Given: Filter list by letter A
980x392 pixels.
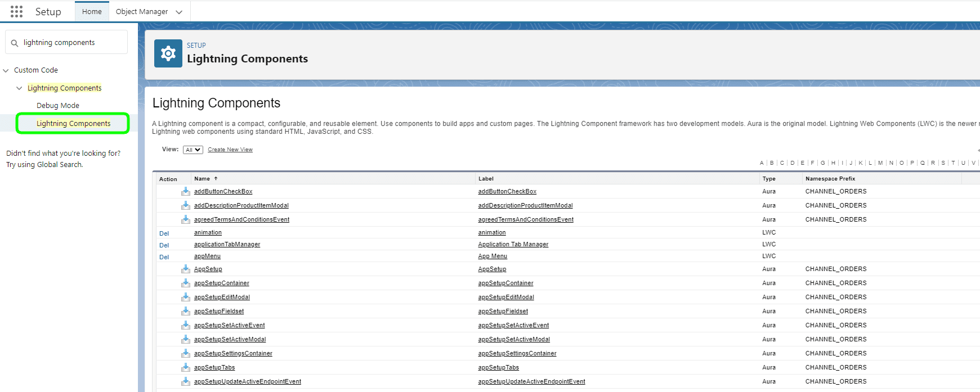Looking at the screenshot, I should 762,163.
